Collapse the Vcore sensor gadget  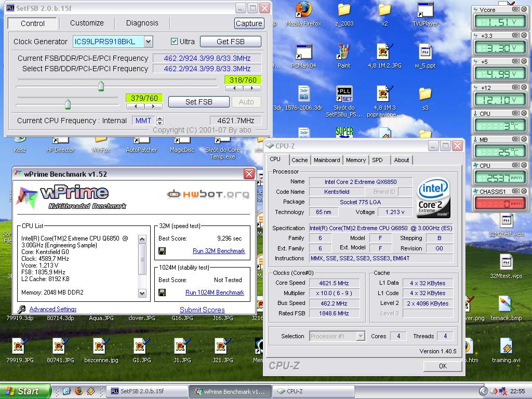click(516, 9)
